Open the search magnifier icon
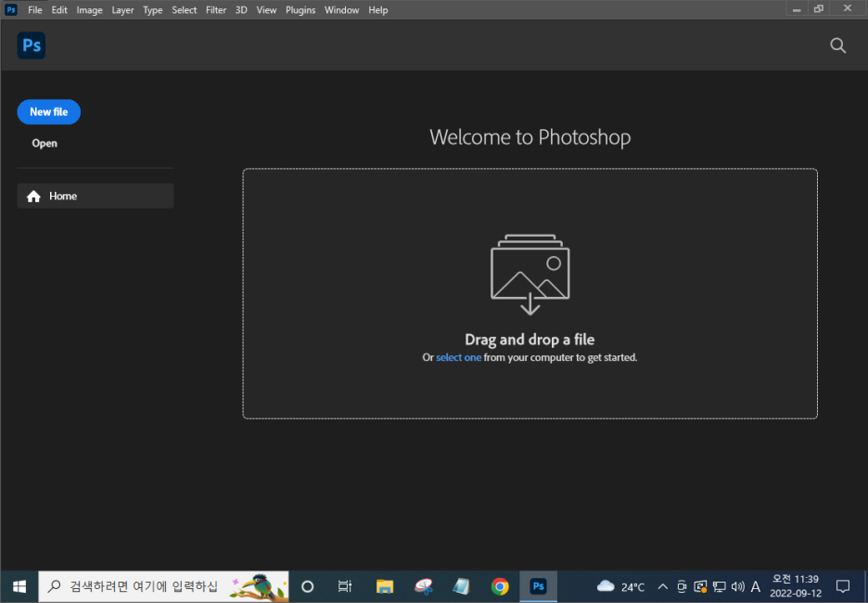 pos(838,45)
